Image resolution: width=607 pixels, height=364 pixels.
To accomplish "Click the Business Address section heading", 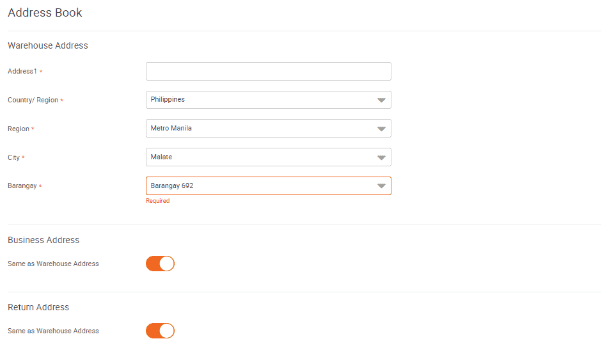I will coord(43,241).
